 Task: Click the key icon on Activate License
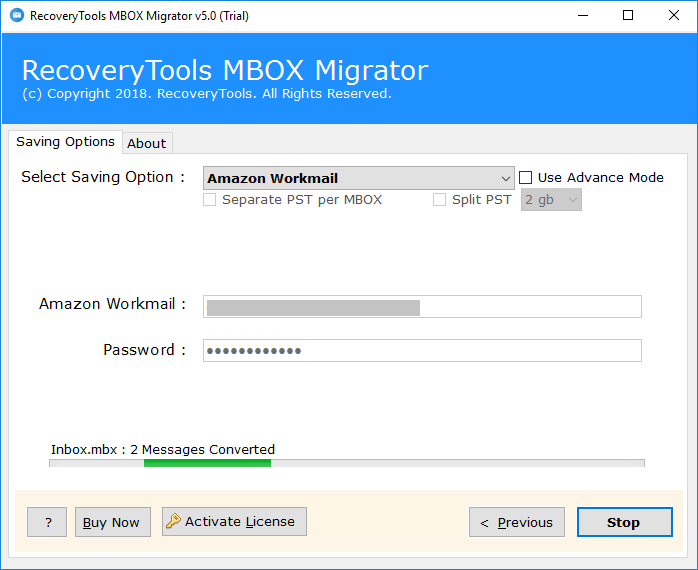(173, 521)
